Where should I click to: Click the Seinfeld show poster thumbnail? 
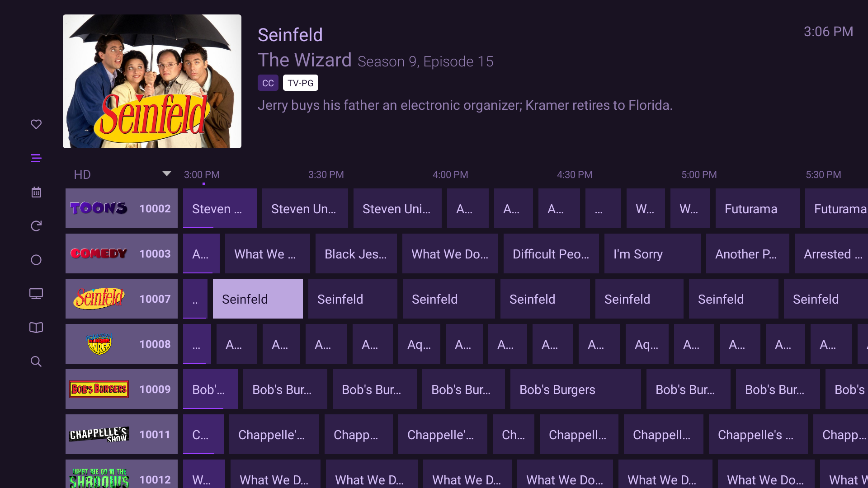coord(152,81)
